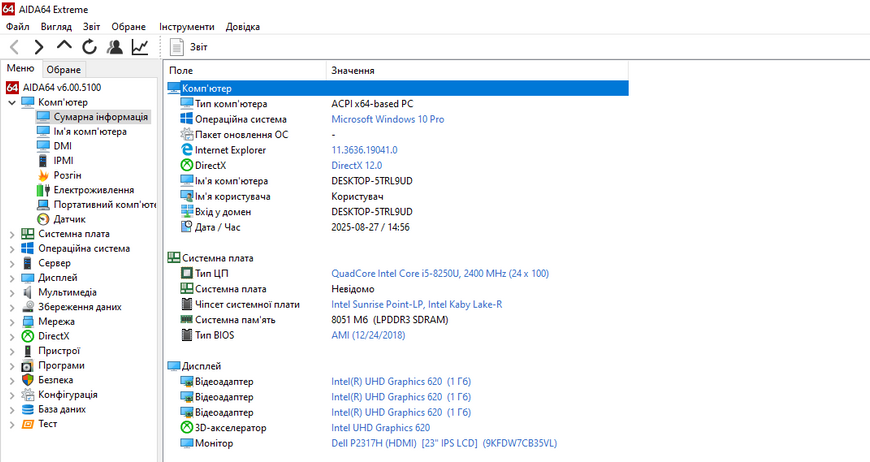The image size is (870, 462).
Task: Click the Internet Explorer version 11.3636.19041.0 link
Action: [364, 150]
